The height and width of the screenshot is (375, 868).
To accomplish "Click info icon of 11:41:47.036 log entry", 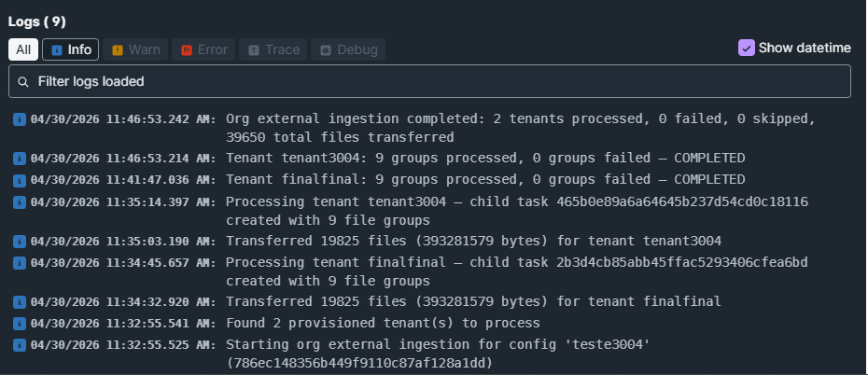I will tap(20, 180).
